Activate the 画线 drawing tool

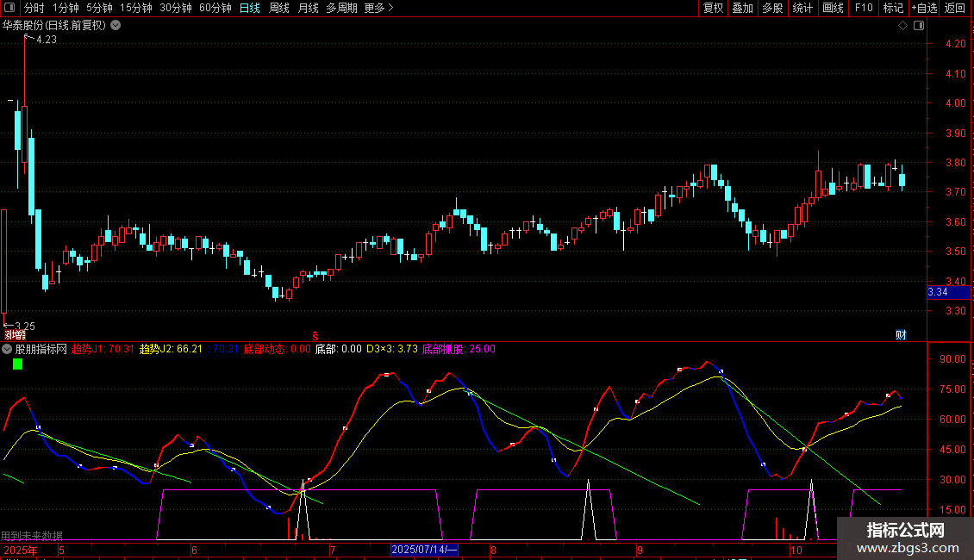tap(833, 8)
